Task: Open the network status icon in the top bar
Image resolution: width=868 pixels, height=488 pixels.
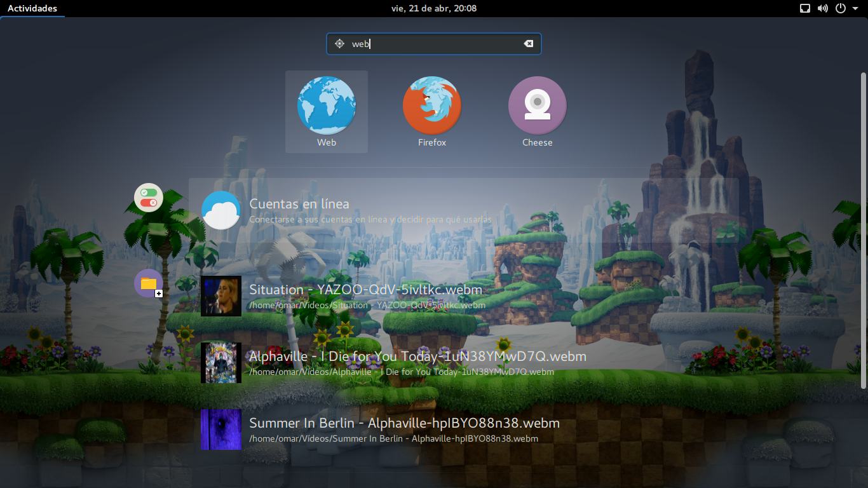Action: pyautogui.click(x=805, y=8)
